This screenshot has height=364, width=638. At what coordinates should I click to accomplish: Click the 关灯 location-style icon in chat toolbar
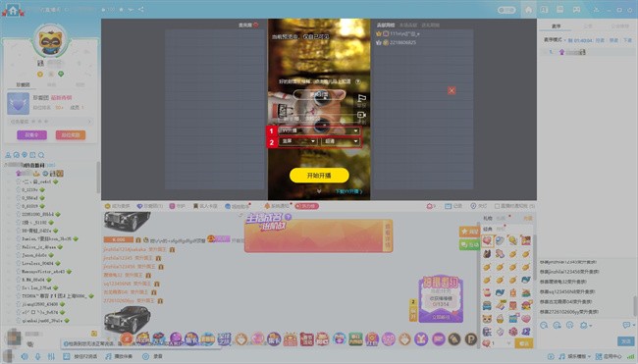coord(479,206)
